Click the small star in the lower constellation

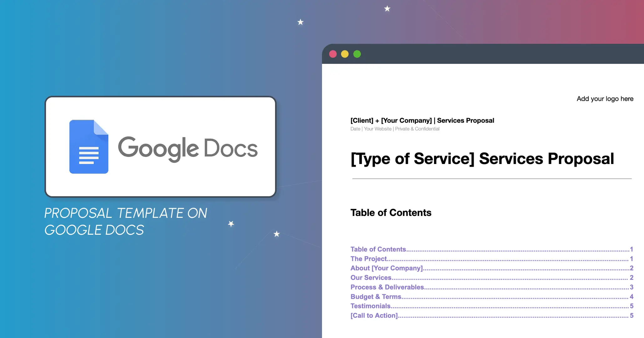[x=277, y=234]
